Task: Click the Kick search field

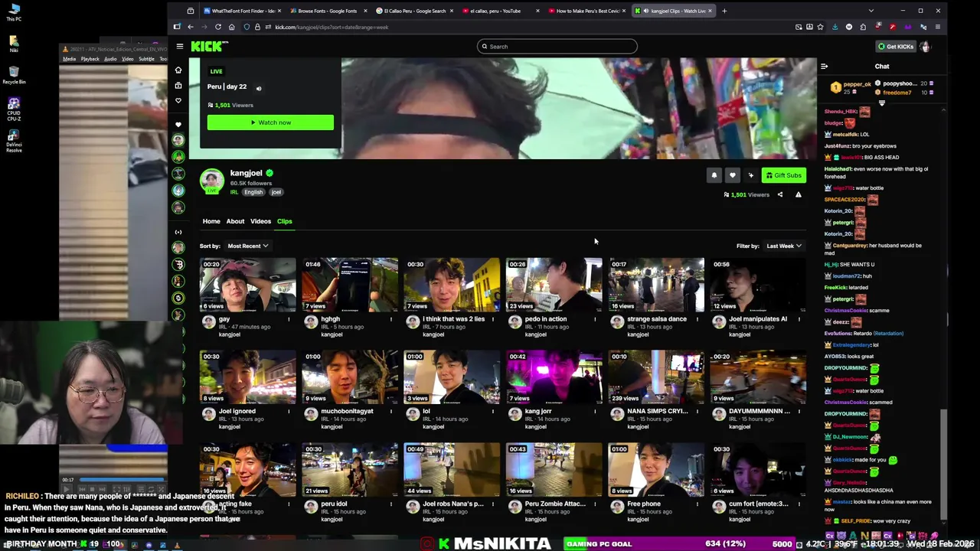Action: [557, 47]
